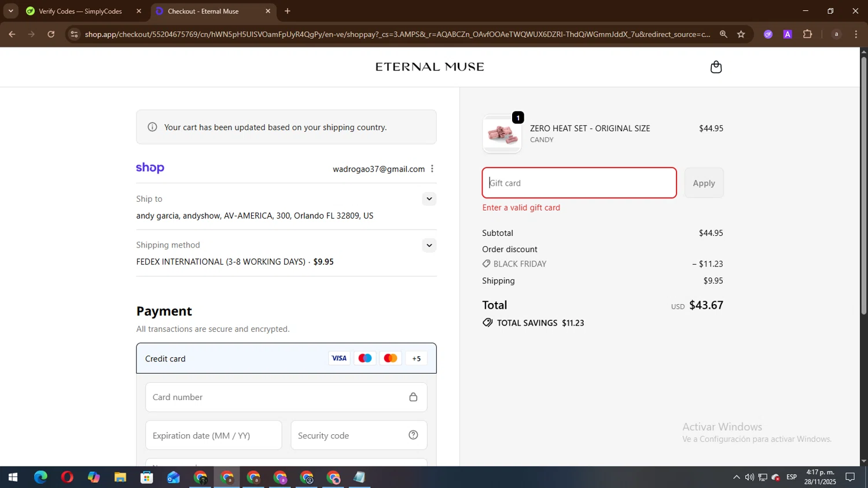868x488 pixels.
Task: Open Microsoft Store from the taskbar
Action: pos(147,478)
